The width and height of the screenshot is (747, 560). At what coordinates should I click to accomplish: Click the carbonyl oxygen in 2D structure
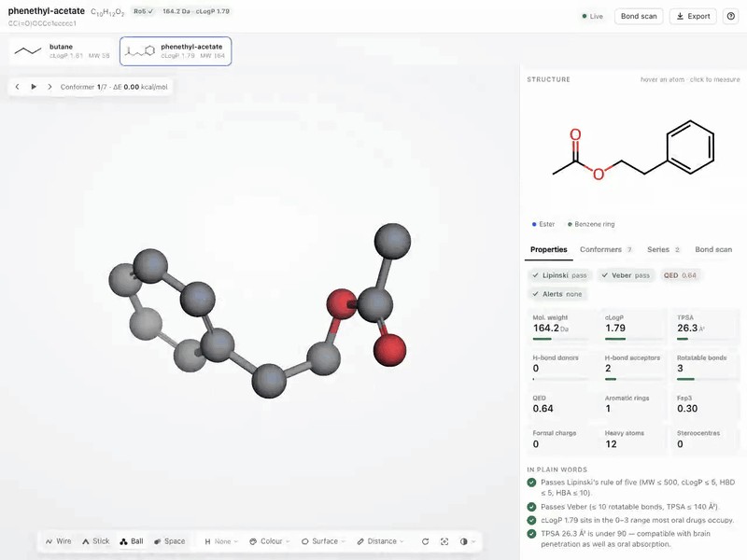575,135
